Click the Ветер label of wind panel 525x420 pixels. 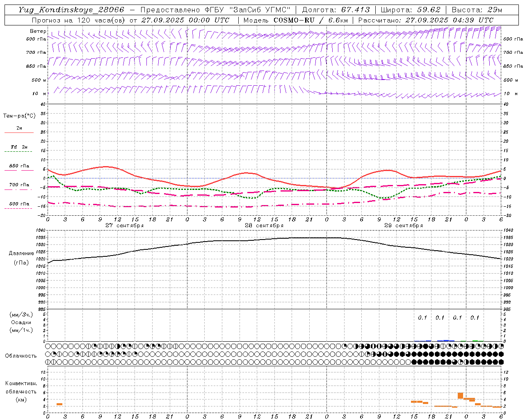[x=38, y=31]
